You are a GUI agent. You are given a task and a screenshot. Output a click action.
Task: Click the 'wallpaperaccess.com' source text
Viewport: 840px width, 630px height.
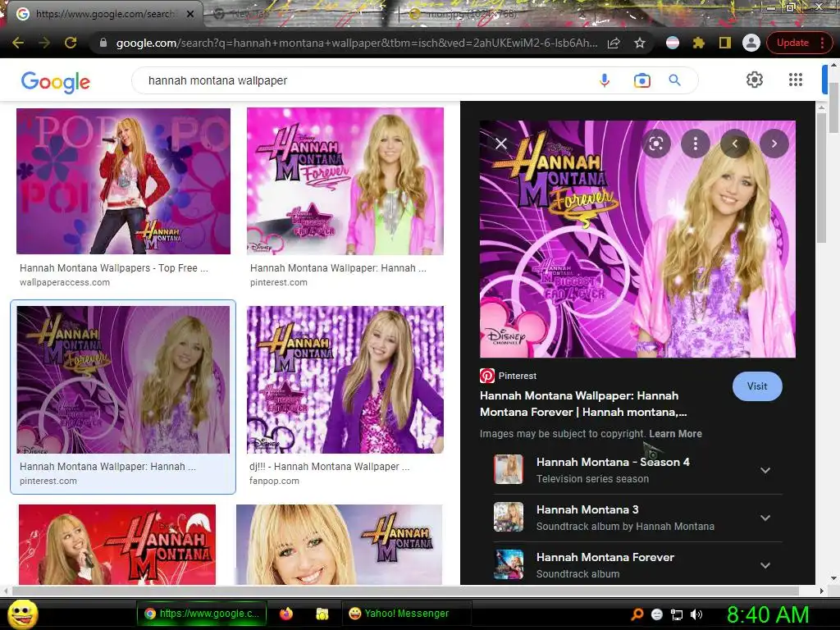pyautogui.click(x=65, y=282)
